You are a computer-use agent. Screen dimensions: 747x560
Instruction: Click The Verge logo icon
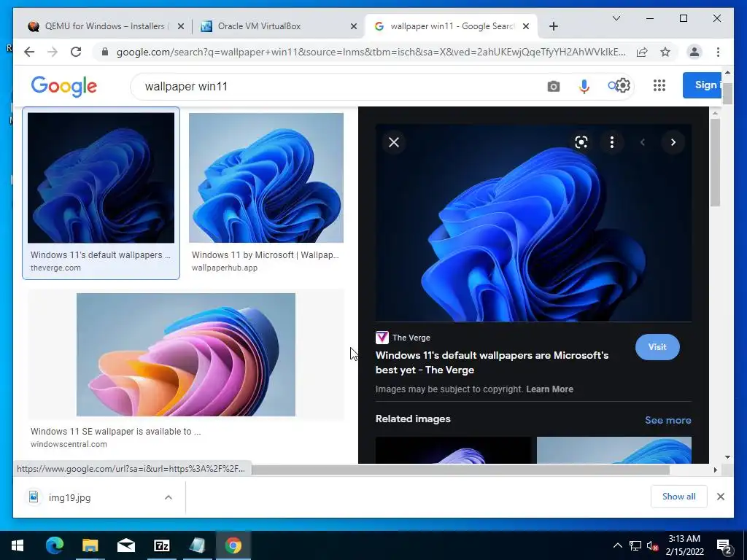tap(382, 338)
